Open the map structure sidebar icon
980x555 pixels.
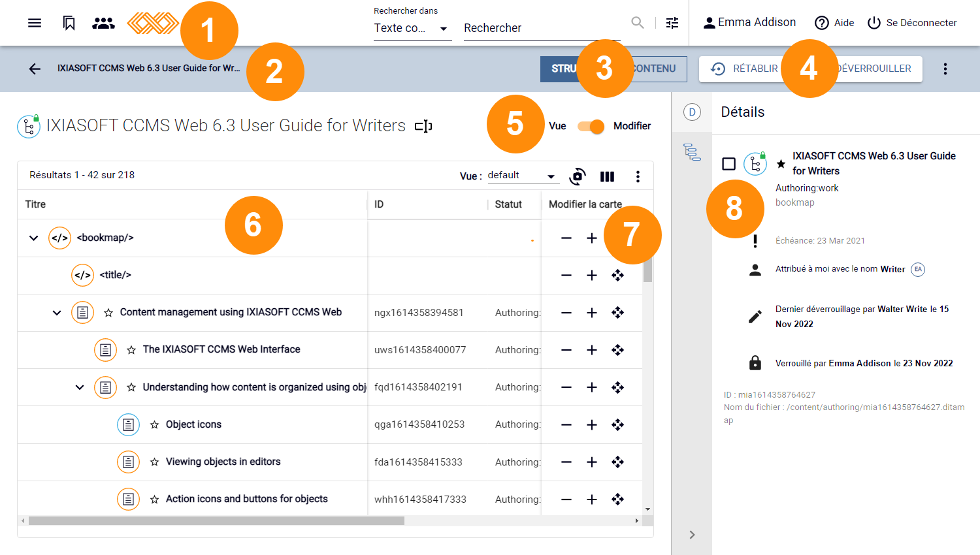pos(692,152)
